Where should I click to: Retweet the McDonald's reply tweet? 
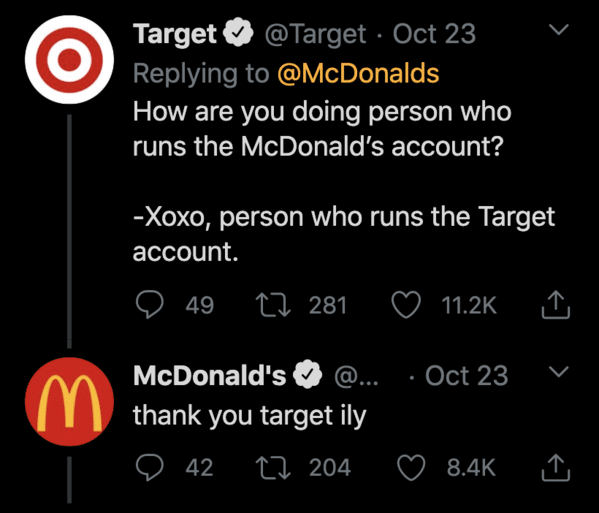click(x=273, y=467)
